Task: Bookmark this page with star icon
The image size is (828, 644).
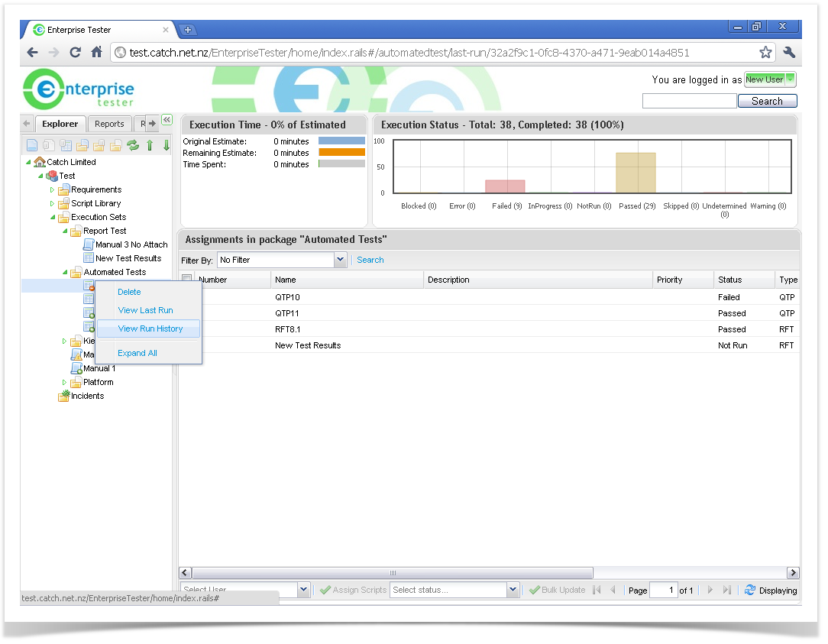Action: pos(765,53)
